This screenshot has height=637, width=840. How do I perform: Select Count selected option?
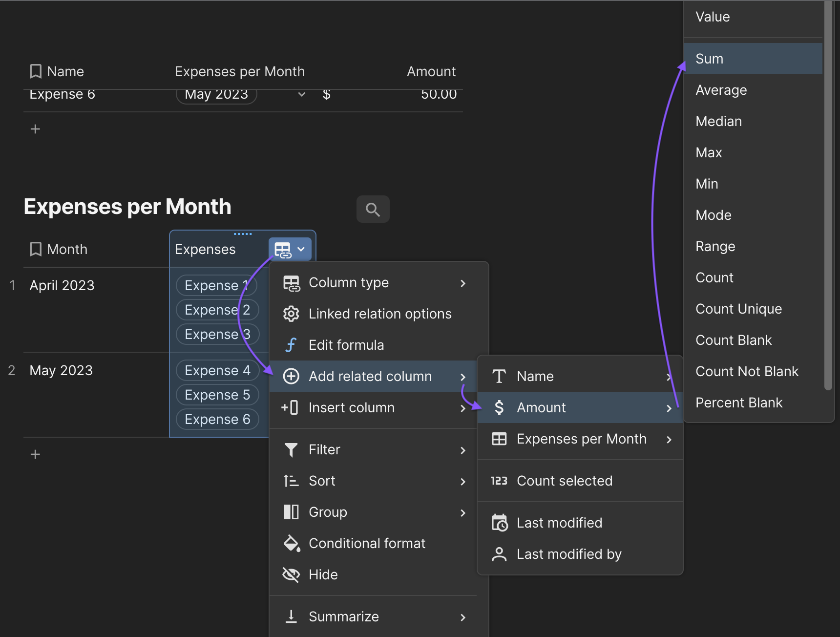pos(564,481)
